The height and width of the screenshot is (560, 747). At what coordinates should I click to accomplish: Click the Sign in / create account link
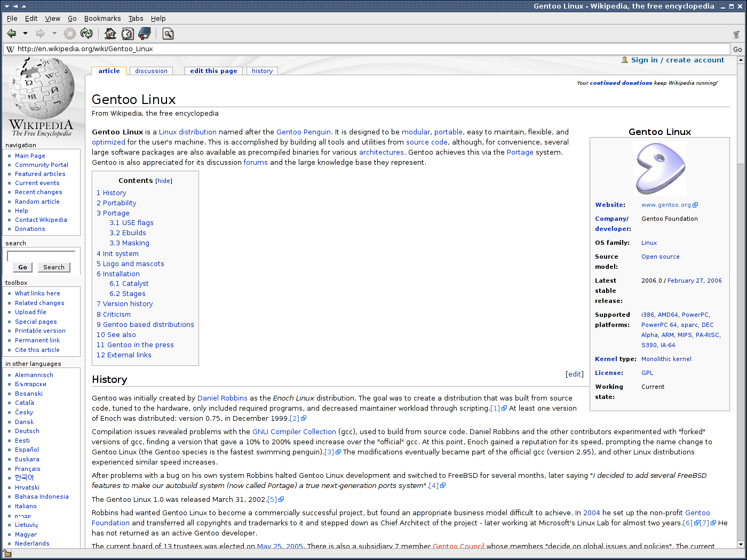point(678,60)
